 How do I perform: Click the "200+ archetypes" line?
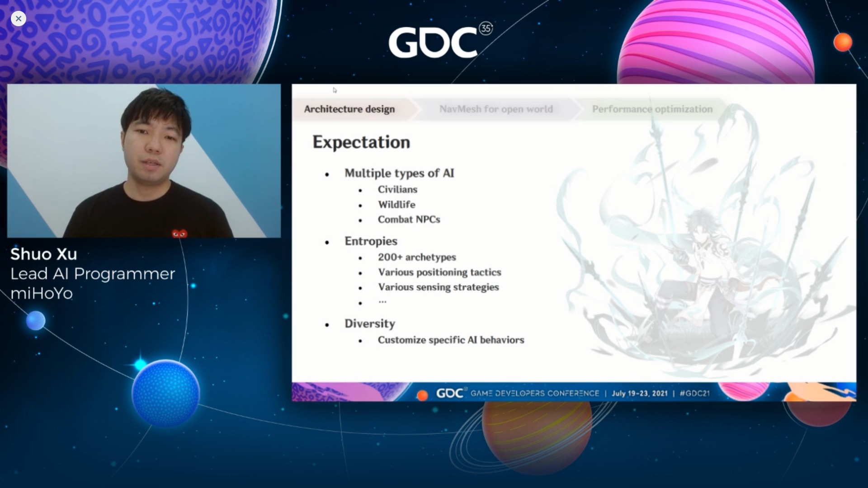pos(417,257)
